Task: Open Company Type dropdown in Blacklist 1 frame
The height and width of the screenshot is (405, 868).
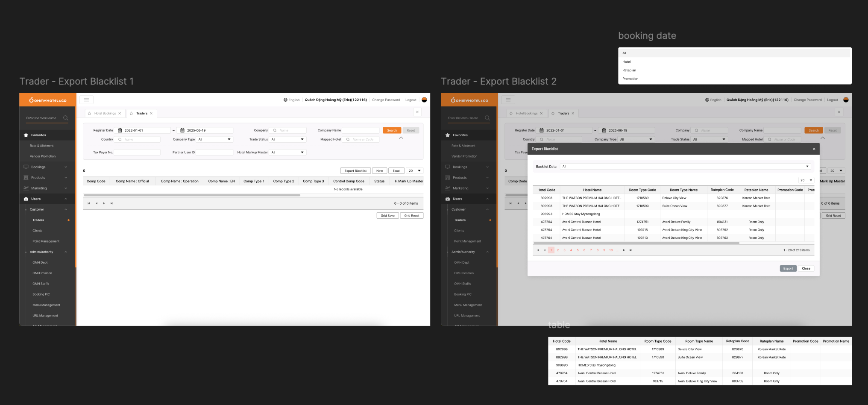Action: pyautogui.click(x=214, y=139)
